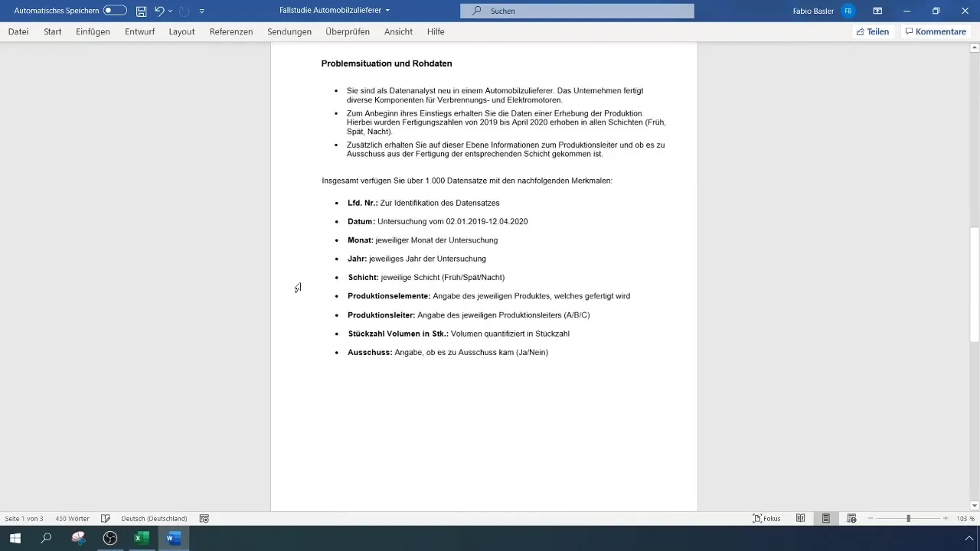
Task: Click the Word taskbar icon
Action: (174, 538)
